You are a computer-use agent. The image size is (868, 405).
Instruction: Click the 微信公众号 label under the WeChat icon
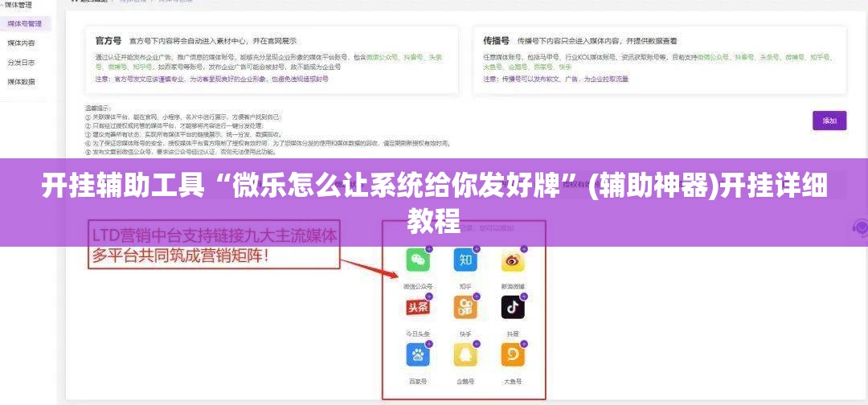(x=418, y=287)
